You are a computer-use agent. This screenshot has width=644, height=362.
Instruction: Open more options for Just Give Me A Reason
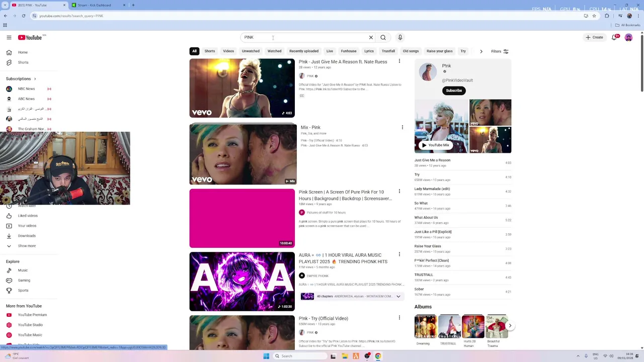tap(399, 61)
